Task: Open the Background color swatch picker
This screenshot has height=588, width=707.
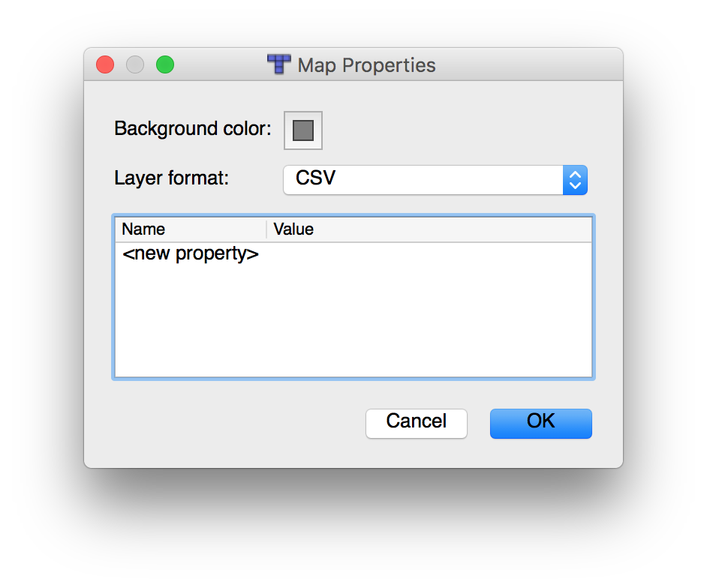Action: coord(303,130)
